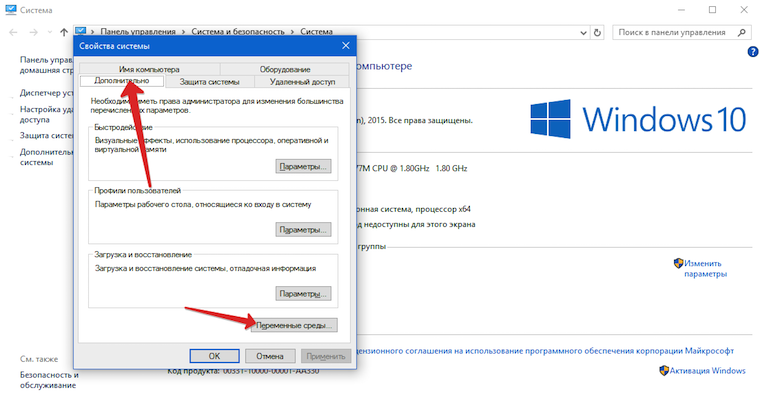Screen dimensions: 760x399
Task: Click the Система window title icon
Action: [11, 9]
